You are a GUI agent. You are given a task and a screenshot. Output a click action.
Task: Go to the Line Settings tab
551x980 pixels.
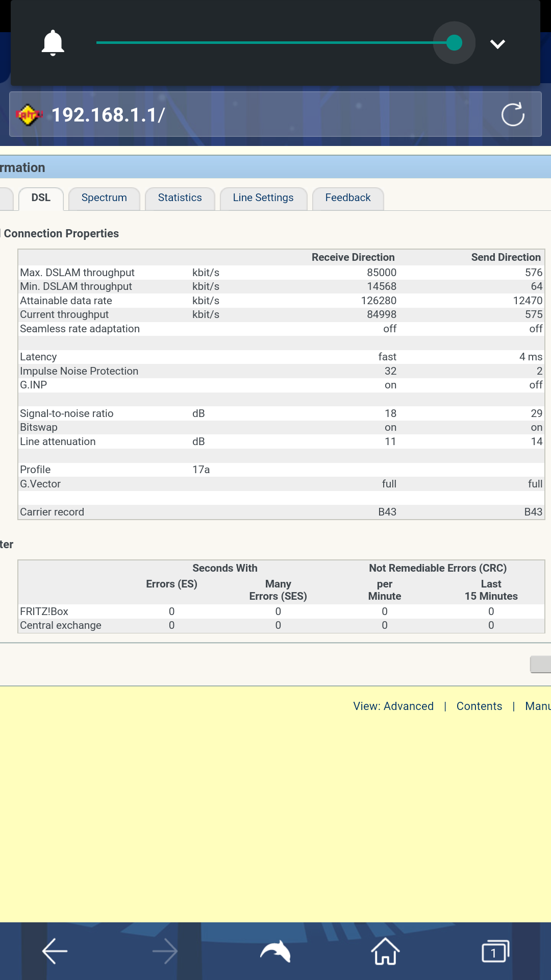click(263, 198)
